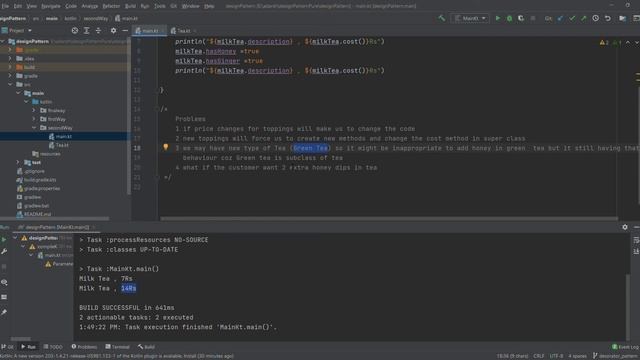640x360 pixels.
Task: Click the Git branch widget in status bar
Action: [616, 356]
